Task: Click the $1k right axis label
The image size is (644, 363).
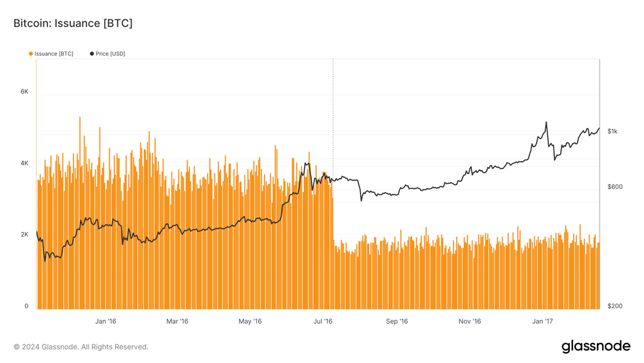Action: tap(612, 132)
